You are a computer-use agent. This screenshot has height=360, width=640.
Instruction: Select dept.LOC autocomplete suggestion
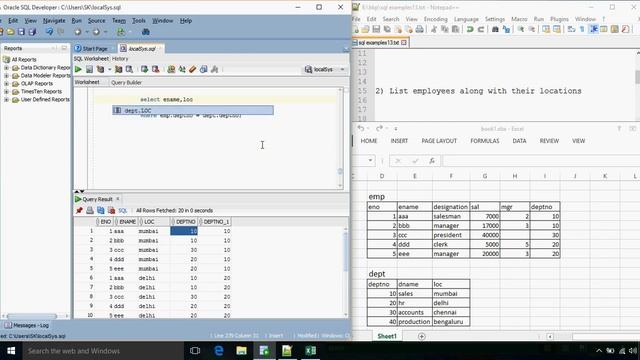tap(193, 110)
